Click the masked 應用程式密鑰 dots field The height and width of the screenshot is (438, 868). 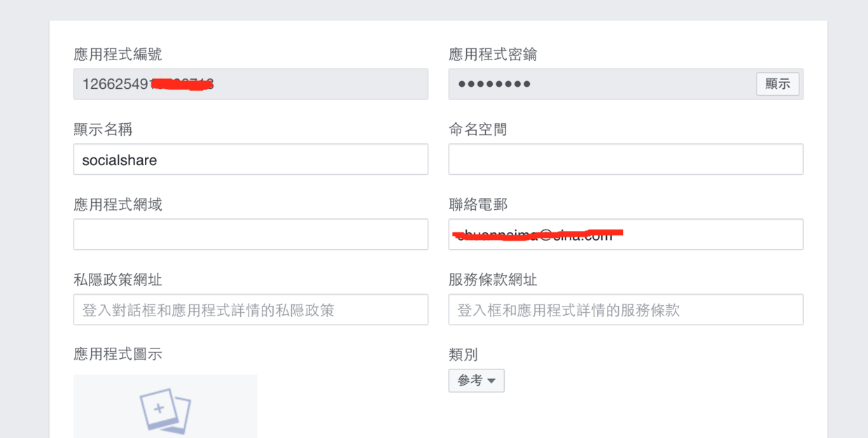click(x=602, y=84)
